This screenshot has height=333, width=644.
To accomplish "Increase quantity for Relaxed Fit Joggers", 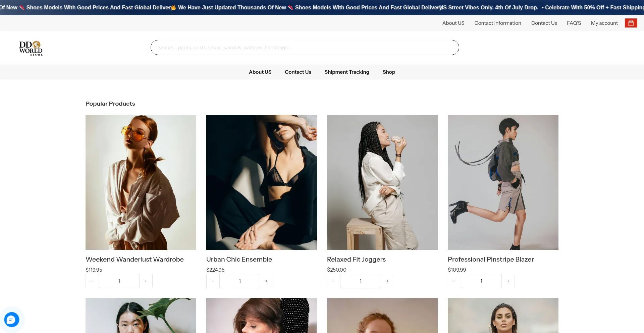I will click(387, 281).
